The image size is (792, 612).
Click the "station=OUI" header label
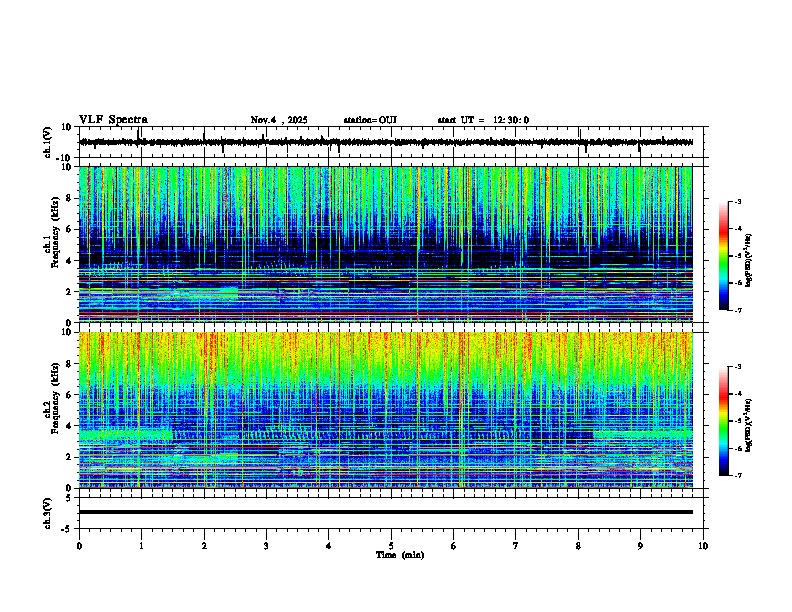point(370,120)
